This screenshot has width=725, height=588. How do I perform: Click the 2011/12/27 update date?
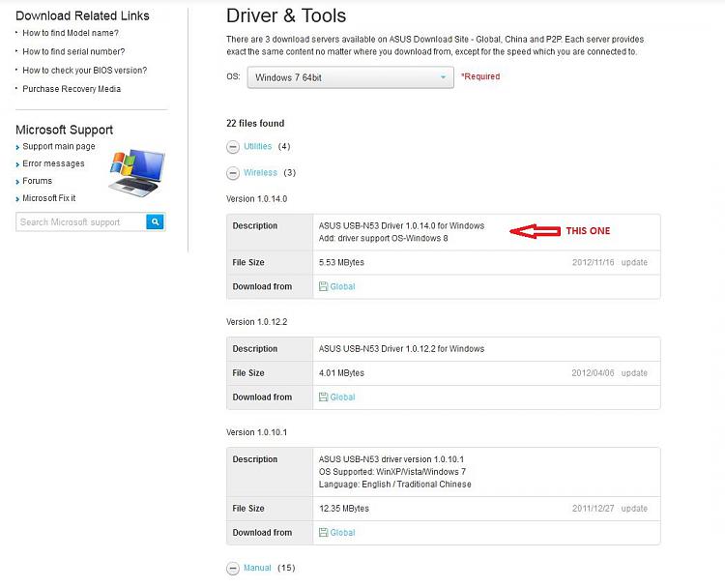(x=594, y=509)
